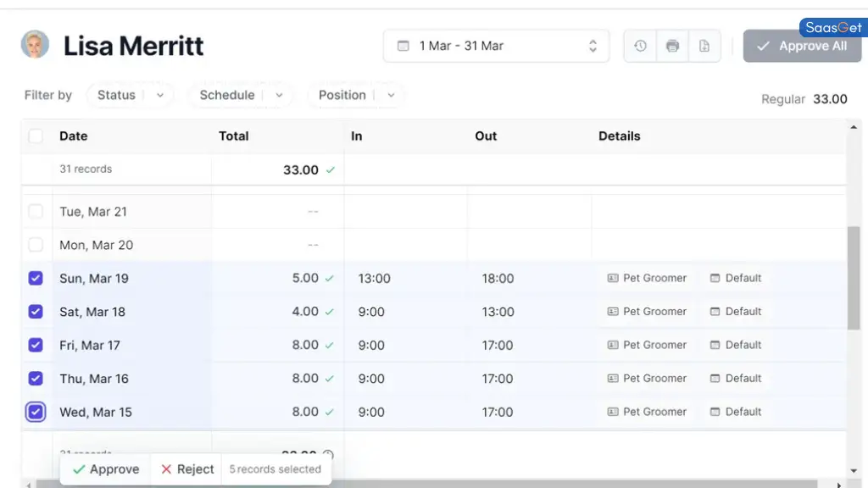
Task: Click the Pet Groomer tag on Wed, Mar 15
Action: 647,412
